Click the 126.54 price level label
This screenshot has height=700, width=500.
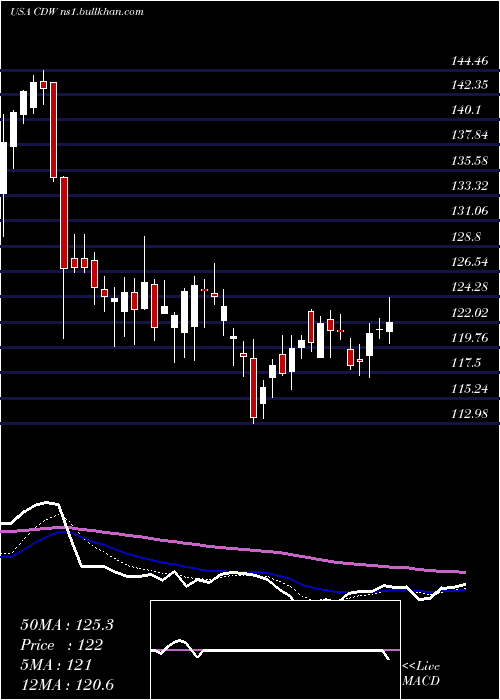tap(472, 262)
